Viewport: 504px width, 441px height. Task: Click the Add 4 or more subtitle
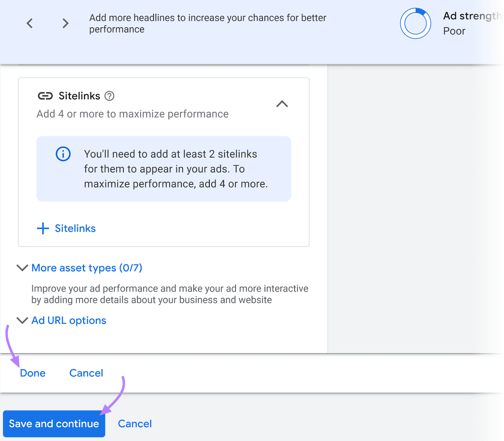click(x=132, y=114)
